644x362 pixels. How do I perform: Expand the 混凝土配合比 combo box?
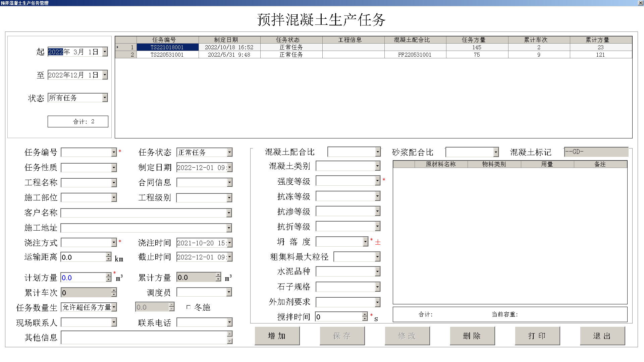tap(378, 152)
